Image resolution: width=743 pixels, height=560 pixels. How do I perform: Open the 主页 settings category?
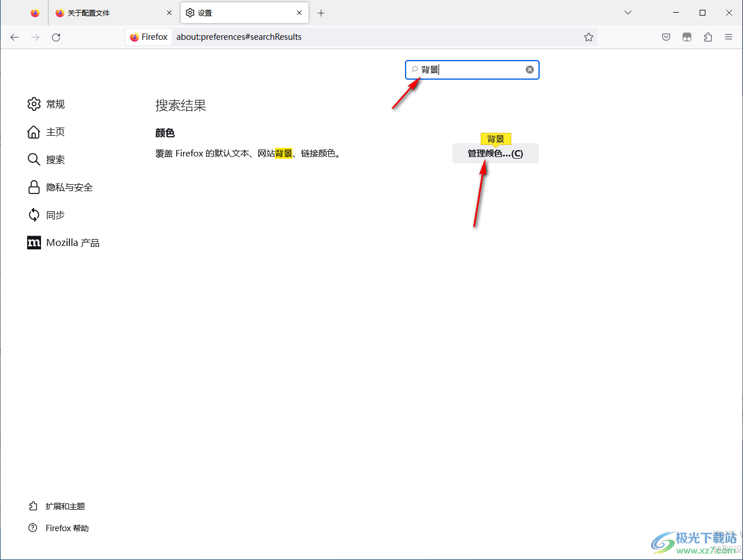(46, 132)
